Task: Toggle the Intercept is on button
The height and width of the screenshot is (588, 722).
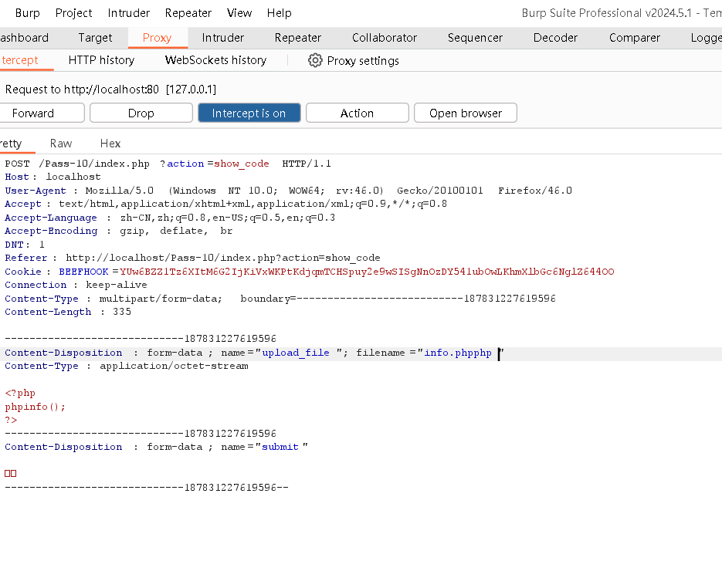Action: (x=249, y=113)
